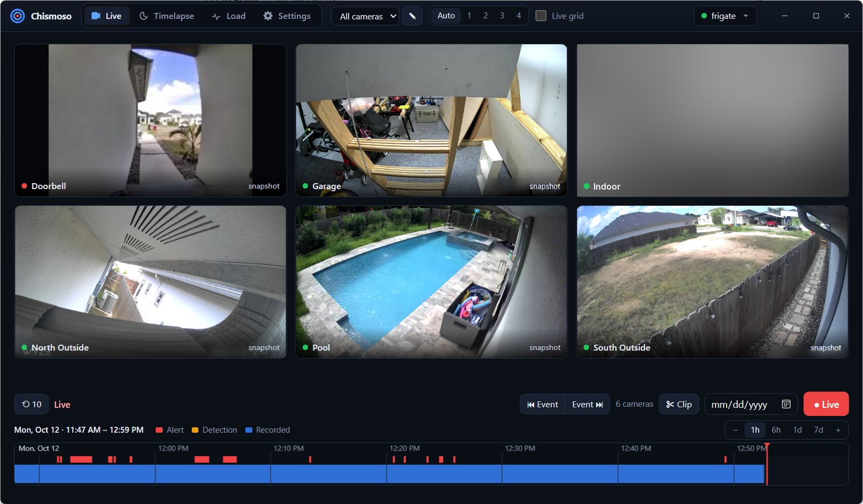This screenshot has width=863, height=504.
Task: Jump to the previous Event
Action: [543, 404]
